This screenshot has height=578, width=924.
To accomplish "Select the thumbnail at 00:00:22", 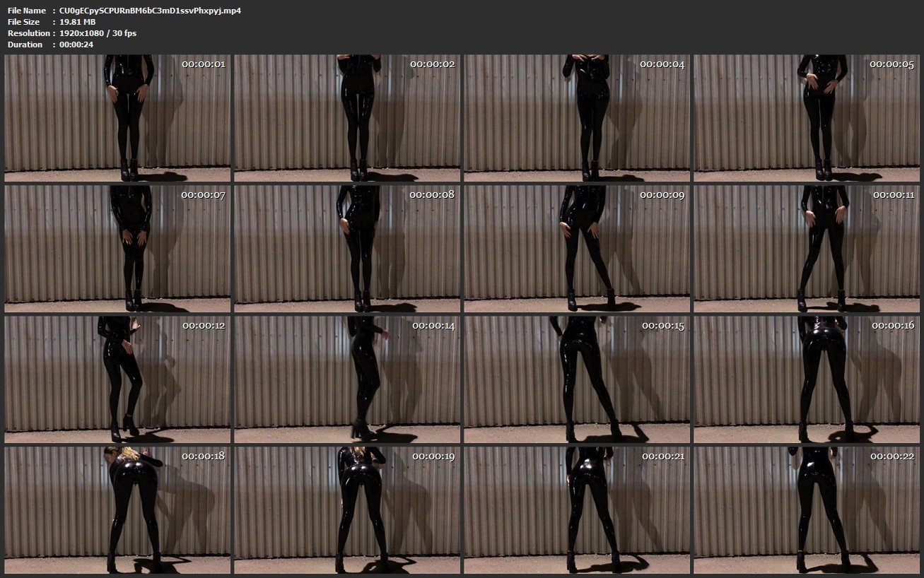I will pyautogui.click(x=807, y=510).
